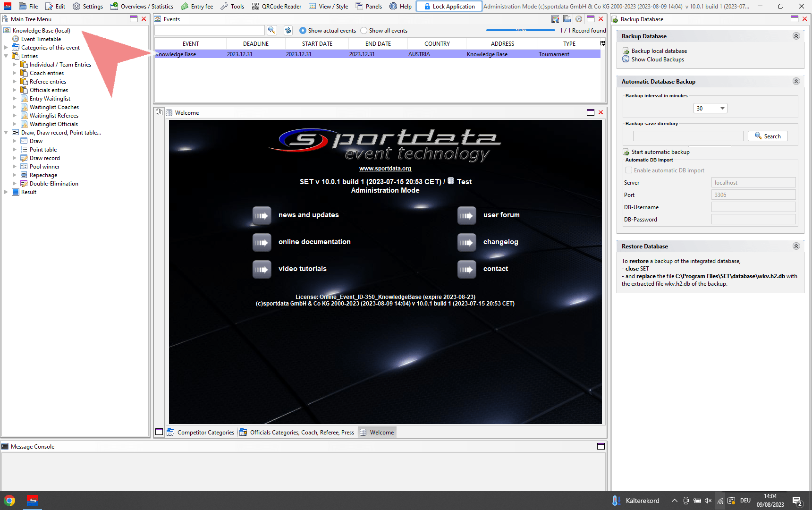Enable automatic DB import checkbox
812x510 pixels.
point(629,170)
